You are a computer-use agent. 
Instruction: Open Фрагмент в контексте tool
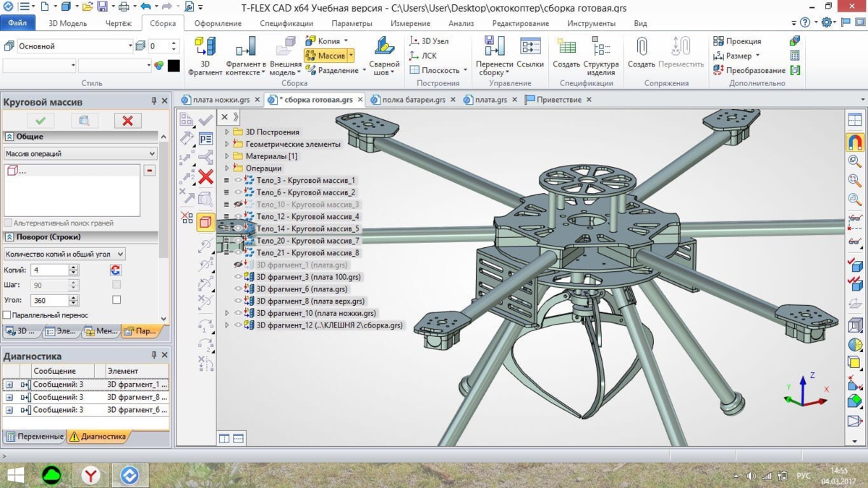coord(245,56)
